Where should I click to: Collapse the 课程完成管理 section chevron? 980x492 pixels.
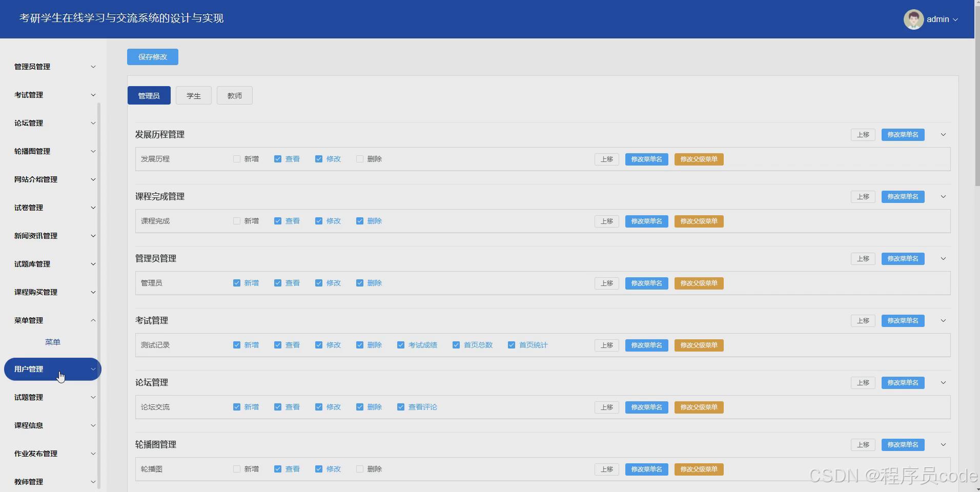tap(943, 197)
